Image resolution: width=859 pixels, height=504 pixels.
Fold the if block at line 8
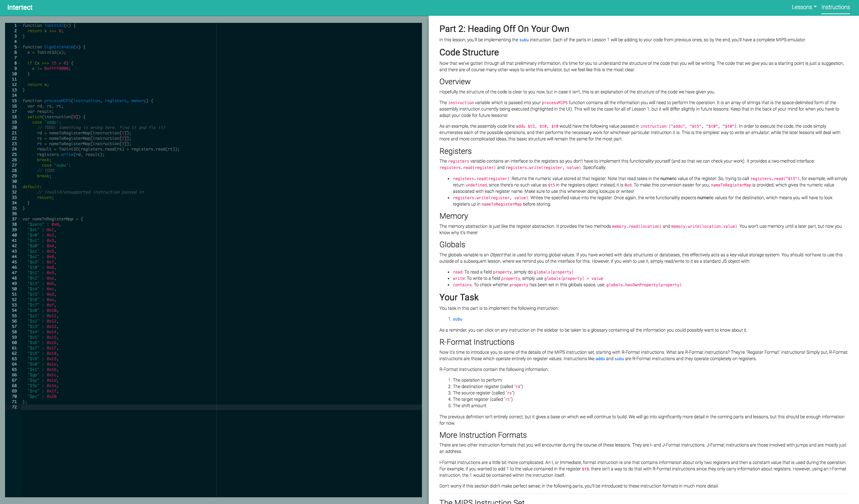click(x=19, y=63)
